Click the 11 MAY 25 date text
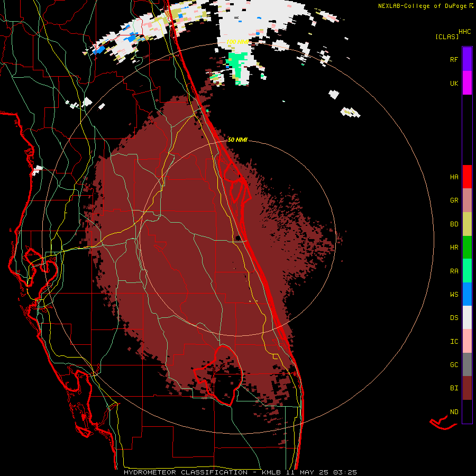476x476 pixels. (x=307, y=472)
